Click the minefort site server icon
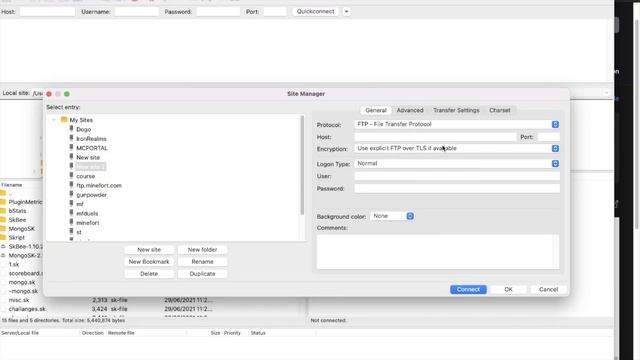Screen dimensions: 640x360 tap(71, 222)
